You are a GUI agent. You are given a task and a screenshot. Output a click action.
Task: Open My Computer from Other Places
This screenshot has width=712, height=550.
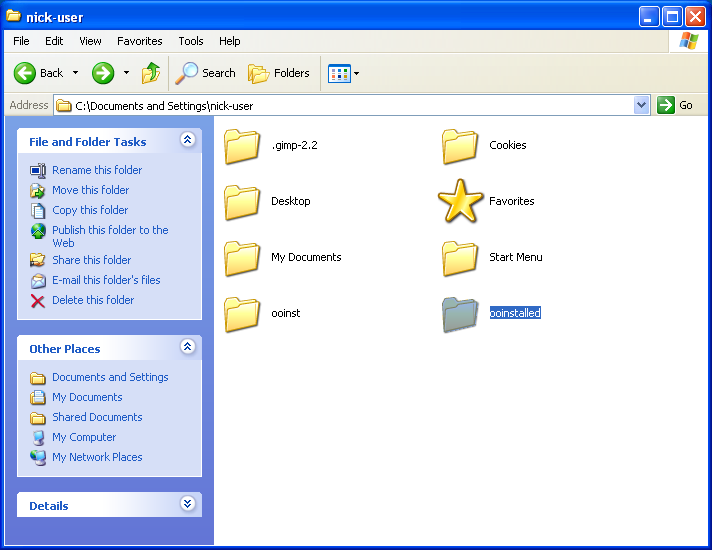click(84, 437)
